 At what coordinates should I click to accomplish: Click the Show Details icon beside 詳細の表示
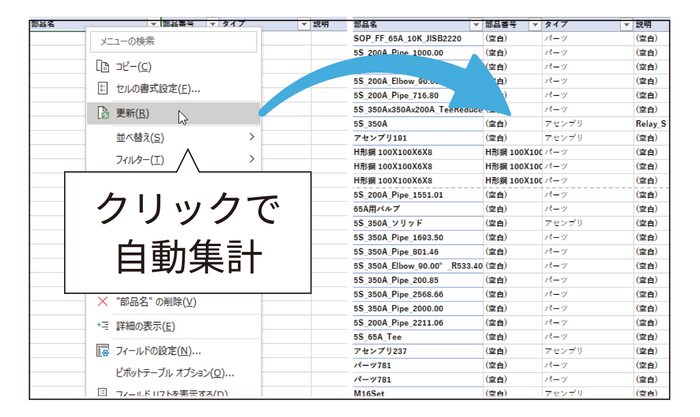pos(102,326)
